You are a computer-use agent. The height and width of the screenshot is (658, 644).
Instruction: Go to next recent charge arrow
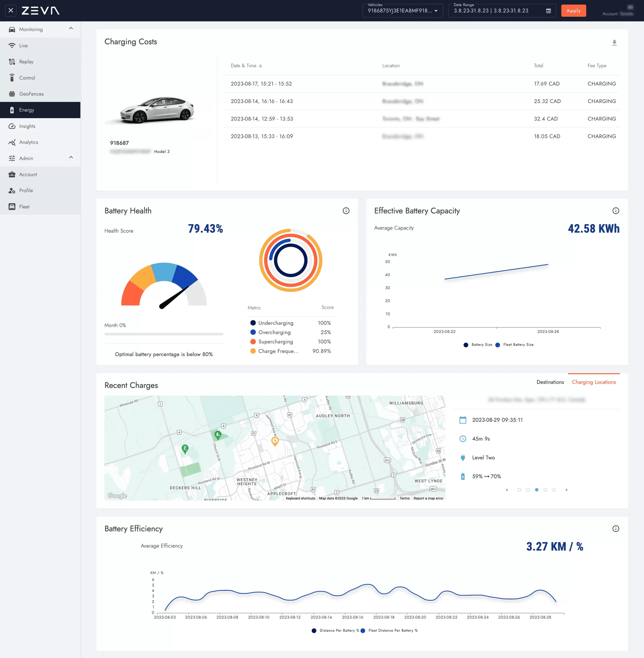566,490
